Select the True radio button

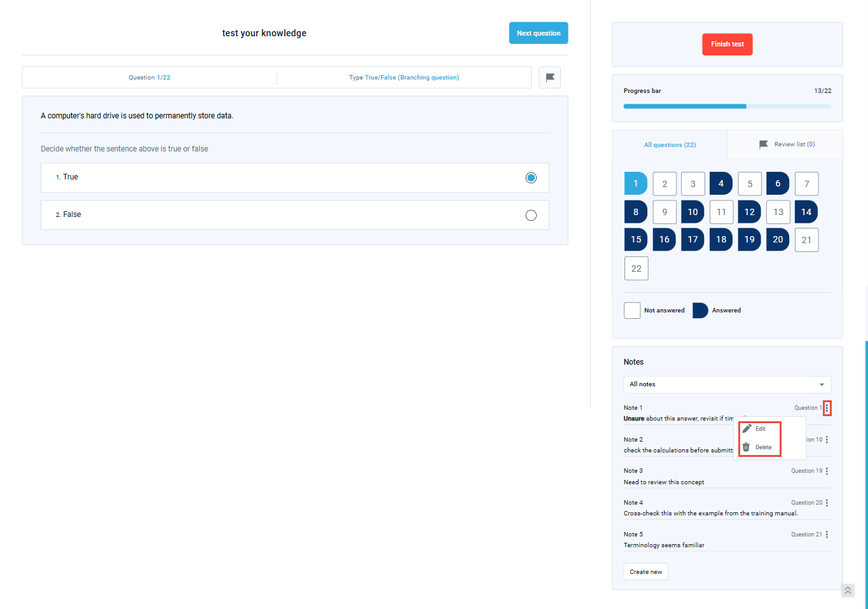pos(531,178)
